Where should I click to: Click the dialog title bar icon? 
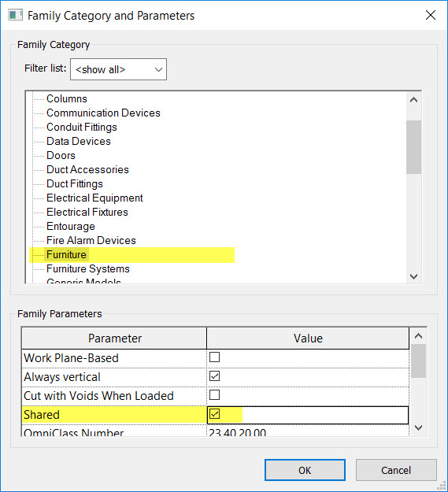click(x=16, y=15)
